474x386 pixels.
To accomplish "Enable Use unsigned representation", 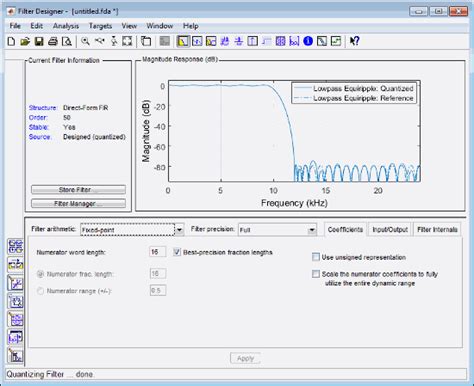I will [x=316, y=257].
